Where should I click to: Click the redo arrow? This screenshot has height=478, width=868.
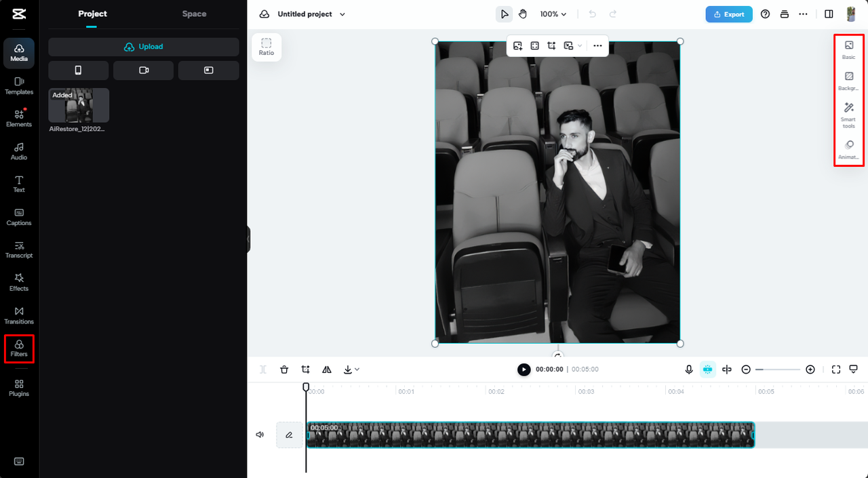(x=613, y=14)
